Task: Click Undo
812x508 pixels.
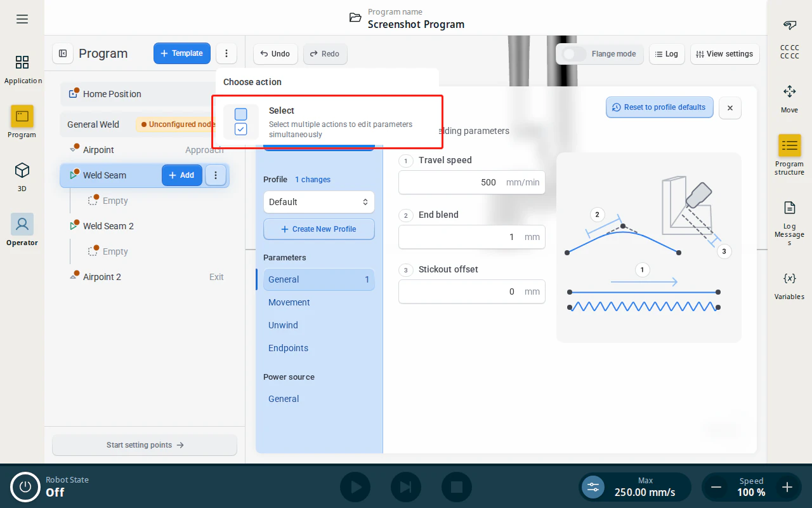Action: [275, 54]
